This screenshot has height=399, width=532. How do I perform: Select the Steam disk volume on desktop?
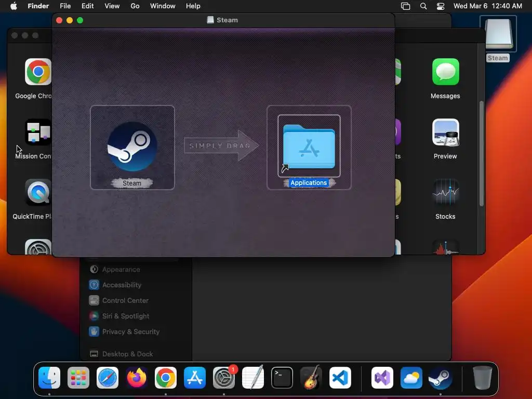point(498,34)
